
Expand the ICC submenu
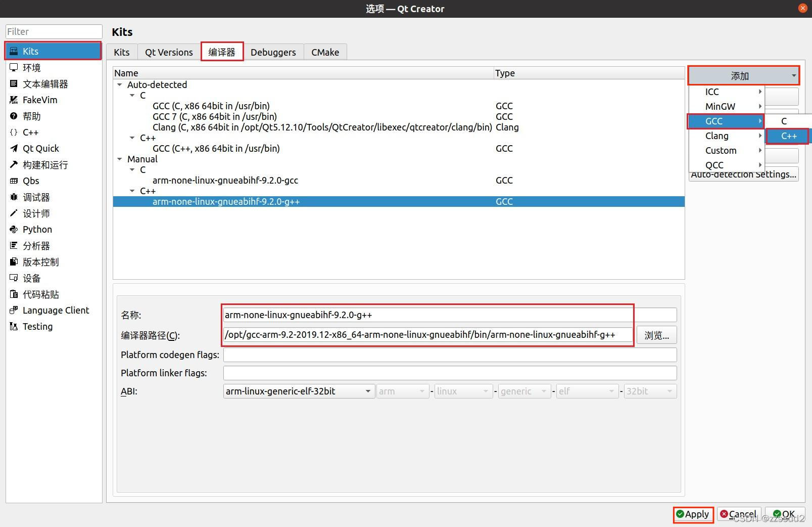[x=727, y=92]
